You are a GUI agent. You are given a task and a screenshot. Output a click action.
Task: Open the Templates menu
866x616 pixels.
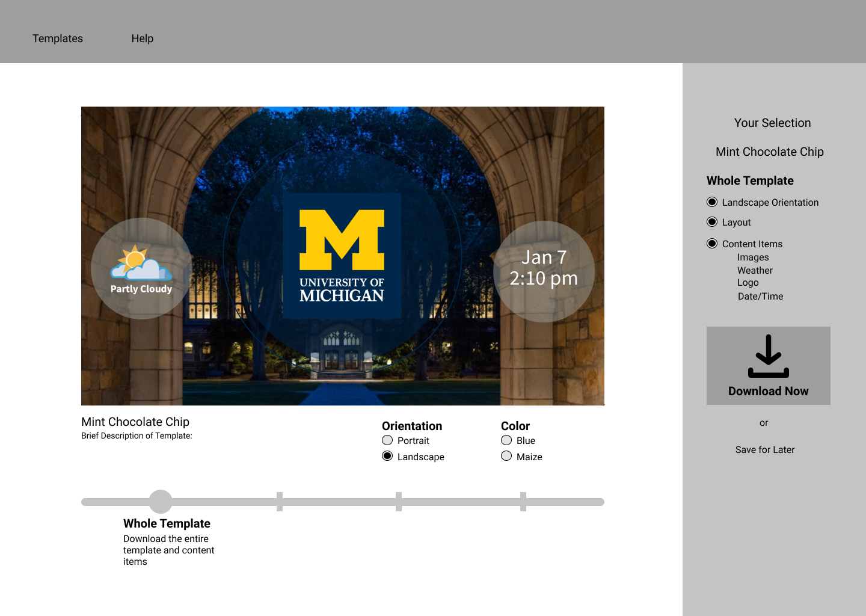58,38
